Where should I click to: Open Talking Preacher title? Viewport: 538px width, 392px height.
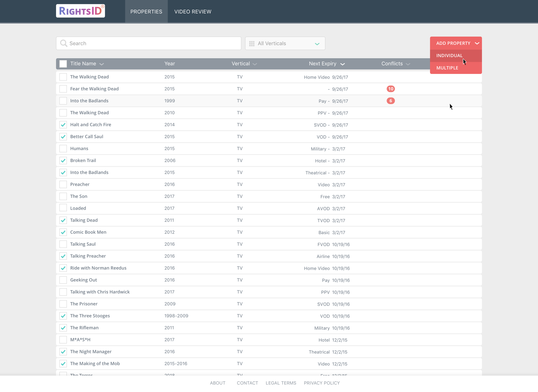88,256
